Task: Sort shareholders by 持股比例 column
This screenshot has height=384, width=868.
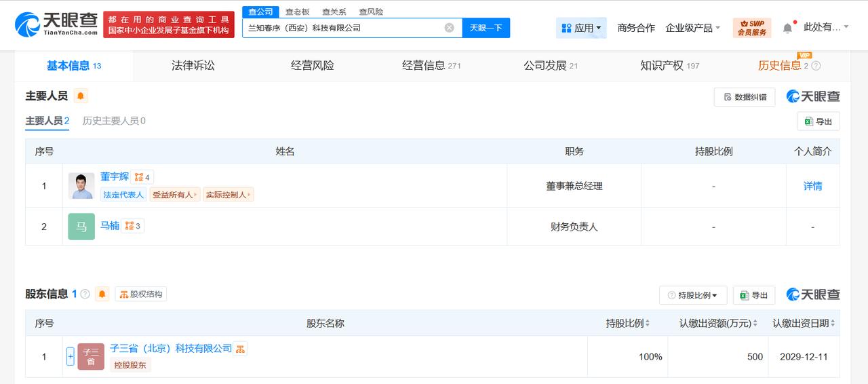Action: [628, 324]
